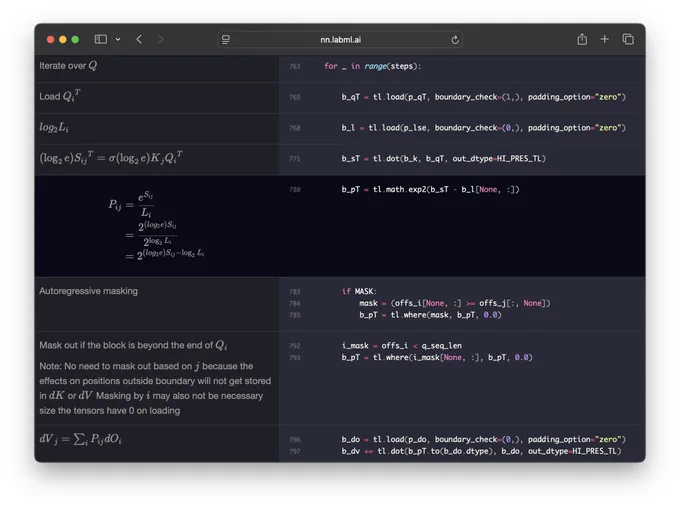
Task: Click line number 765
Action: tap(295, 97)
